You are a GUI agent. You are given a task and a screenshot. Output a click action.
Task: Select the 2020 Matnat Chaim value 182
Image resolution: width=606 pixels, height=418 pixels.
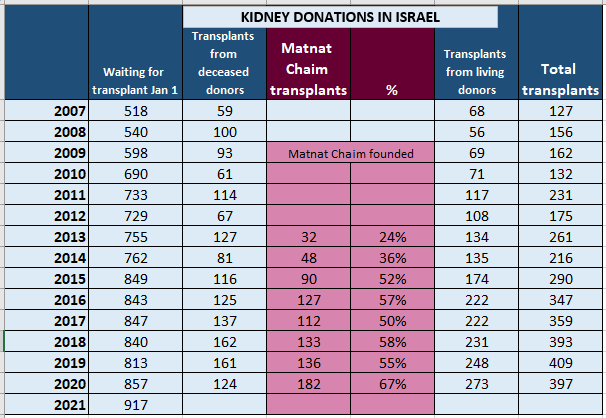tap(309, 385)
